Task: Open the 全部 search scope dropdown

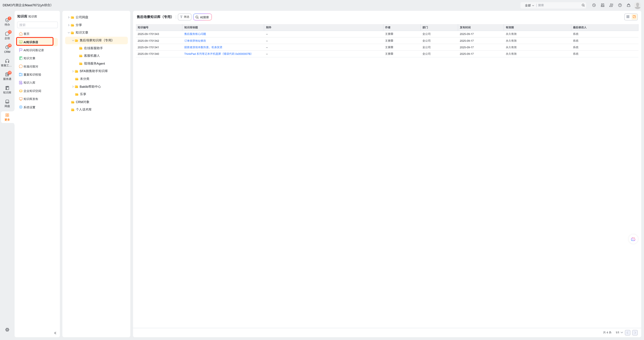Action: click(x=529, y=5)
